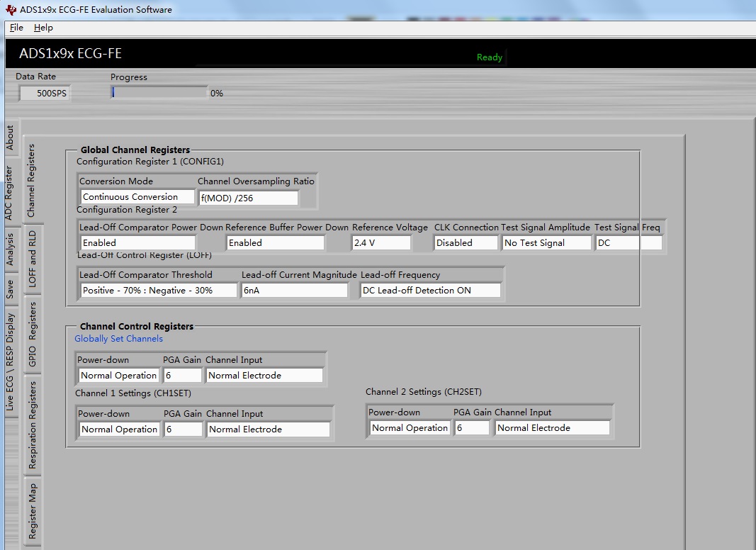
Task: Select the Respiration Registers sub-tab
Action: pyautogui.click(x=33, y=425)
